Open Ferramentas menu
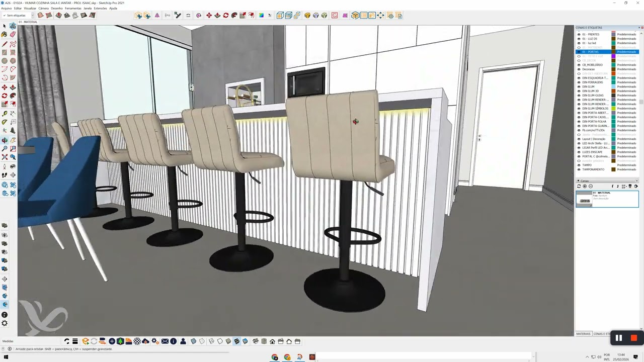The height and width of the screenshot is (362, 644). tap(73, 9)
